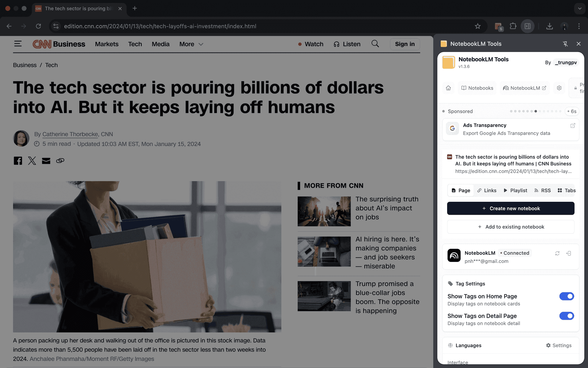Open CNN search magnifier icon
The width and height of the screenshot is (588, 368).
pos(375,44)
